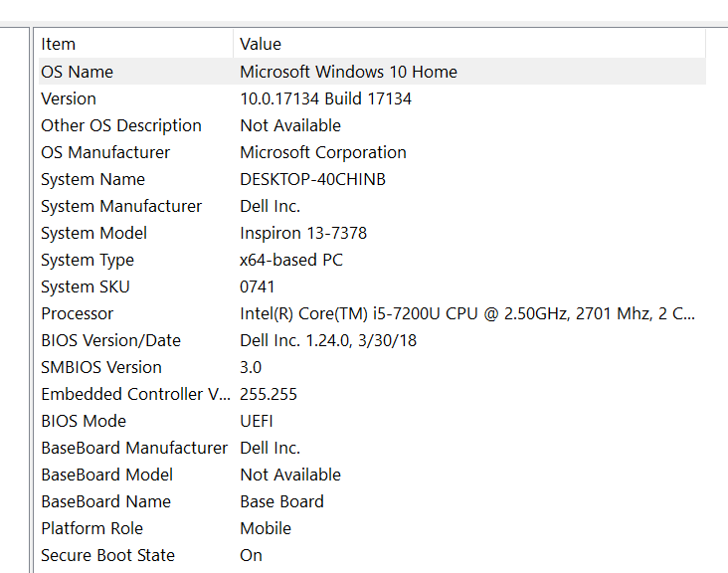The height and width of the screenshot is (573, 728).
Task: Select the BaseBoard Model row
Action: pyautogui.click(x=106, y=475)
